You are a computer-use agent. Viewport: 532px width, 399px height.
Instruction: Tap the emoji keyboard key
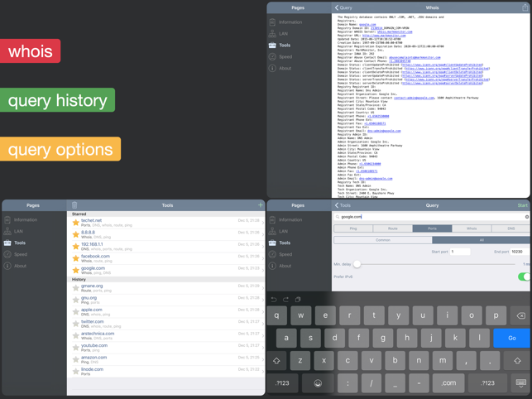coord(318,383)
